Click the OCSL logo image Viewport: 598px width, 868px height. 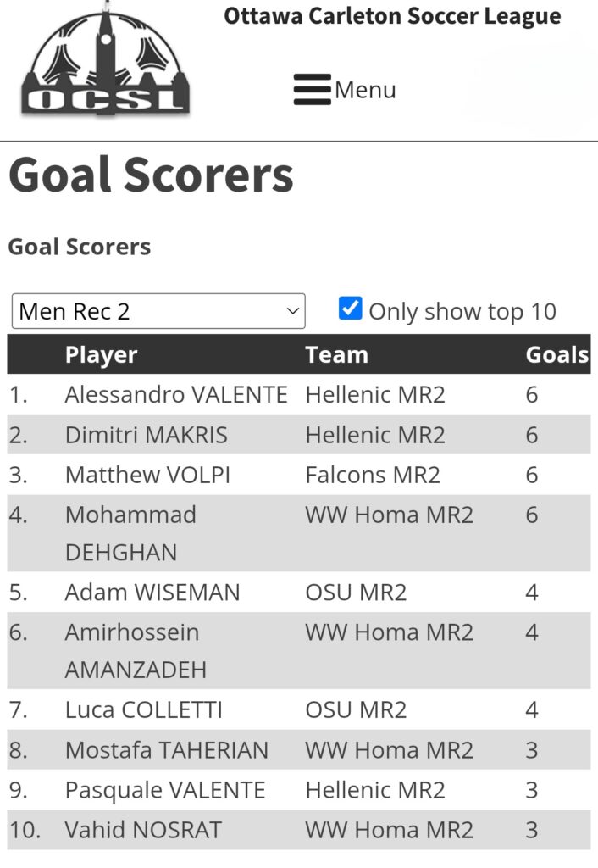pyautogui.click(x=105, y=59)
